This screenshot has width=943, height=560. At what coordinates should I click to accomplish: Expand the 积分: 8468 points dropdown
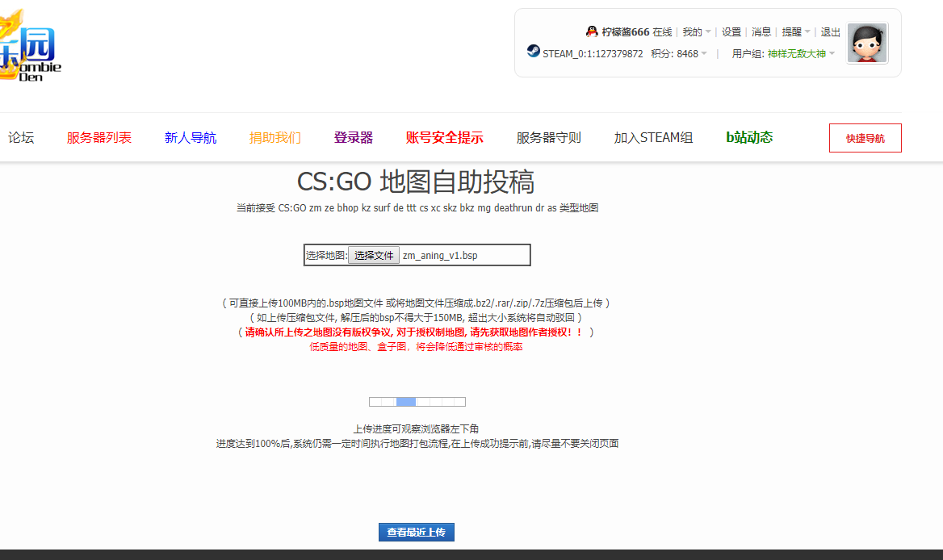click(679, 54)
